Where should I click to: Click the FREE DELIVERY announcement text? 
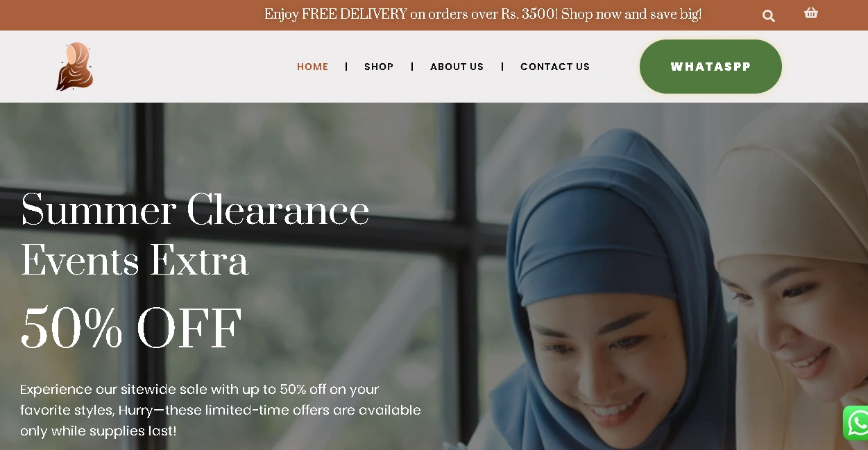click(x=483, y=15)
